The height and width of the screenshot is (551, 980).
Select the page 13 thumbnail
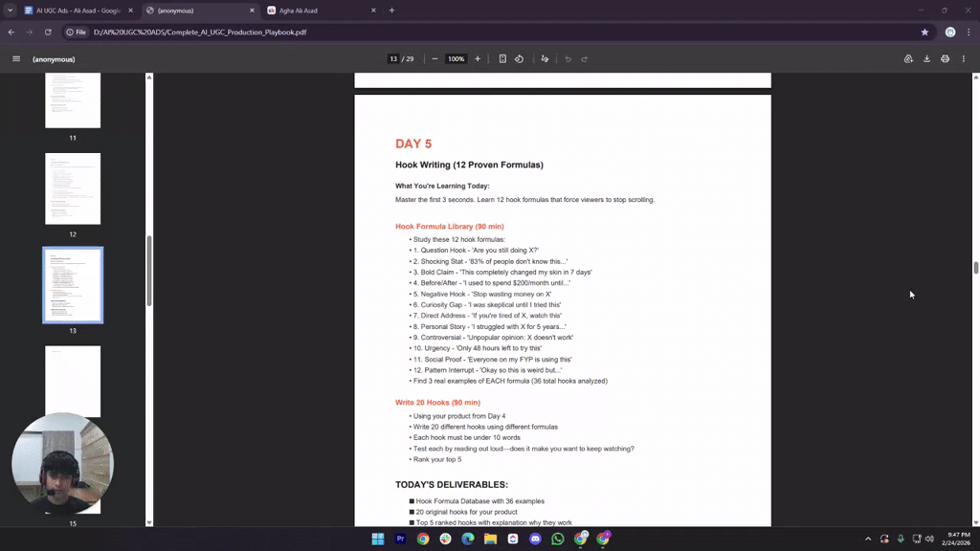tap(73, 285)
